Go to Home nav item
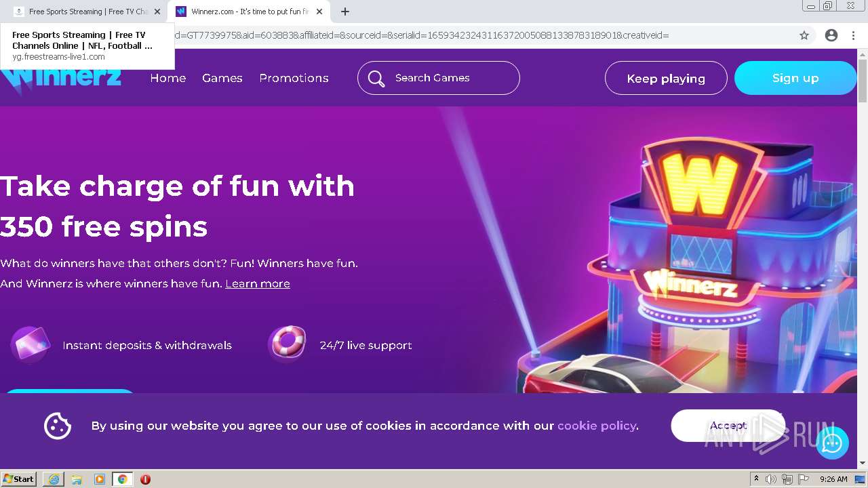 168,78
